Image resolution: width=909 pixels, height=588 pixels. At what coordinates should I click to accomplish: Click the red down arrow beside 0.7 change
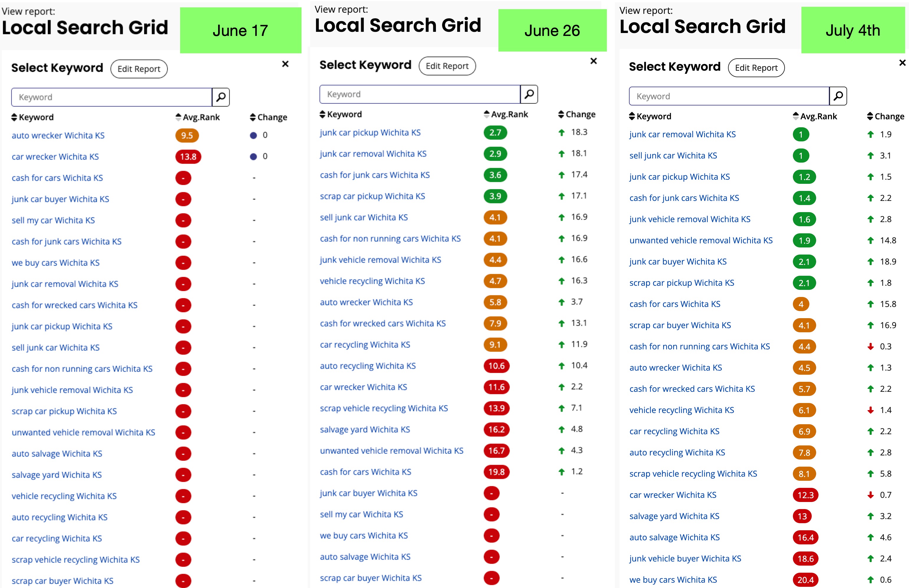870,495
